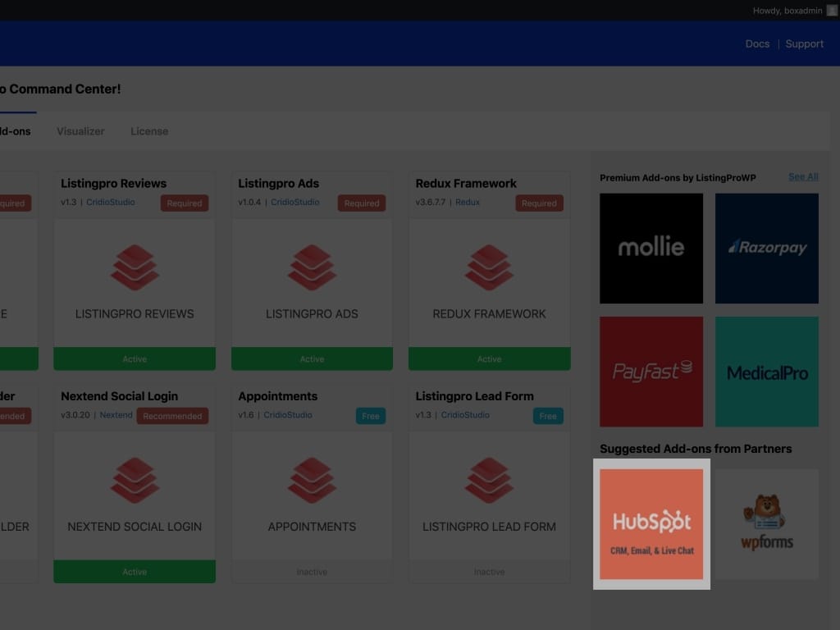Click the Redux Framework red layers icon

click(489, 267)
